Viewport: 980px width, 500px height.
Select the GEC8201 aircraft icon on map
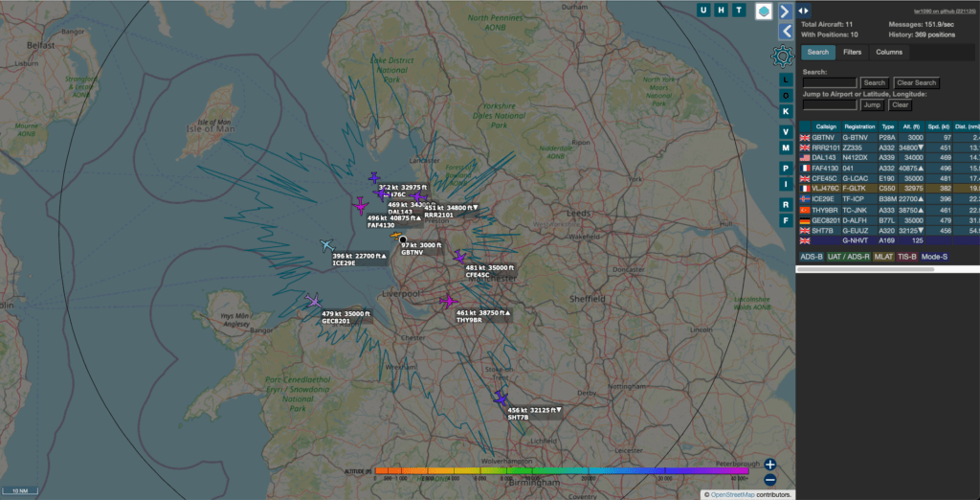[314, 301]
